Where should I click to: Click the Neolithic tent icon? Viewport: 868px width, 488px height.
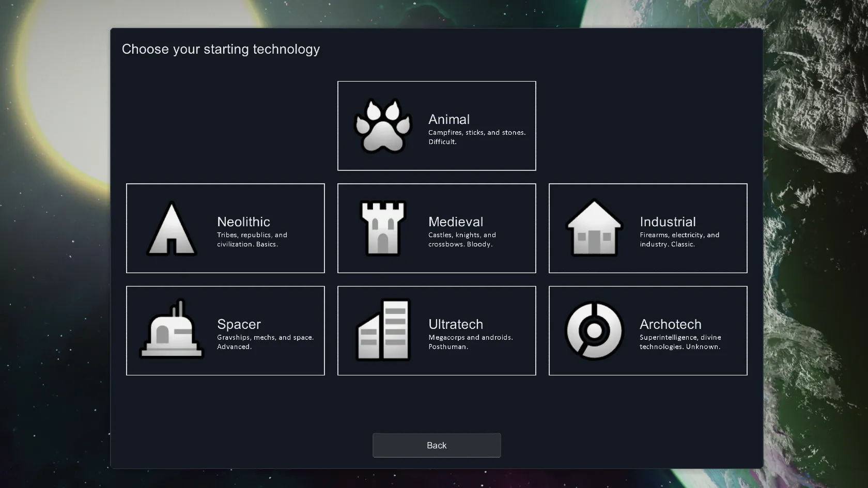172,229
